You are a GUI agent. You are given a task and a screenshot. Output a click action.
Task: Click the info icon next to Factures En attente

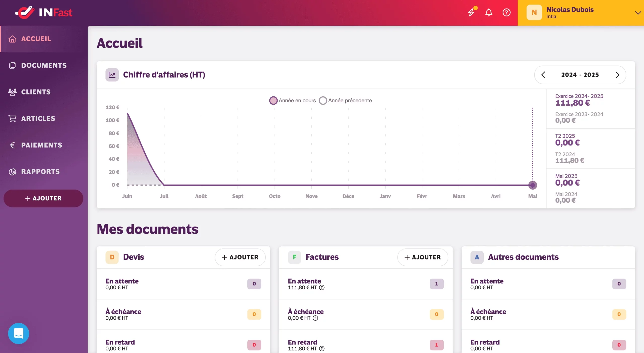[x=322, y=288]
